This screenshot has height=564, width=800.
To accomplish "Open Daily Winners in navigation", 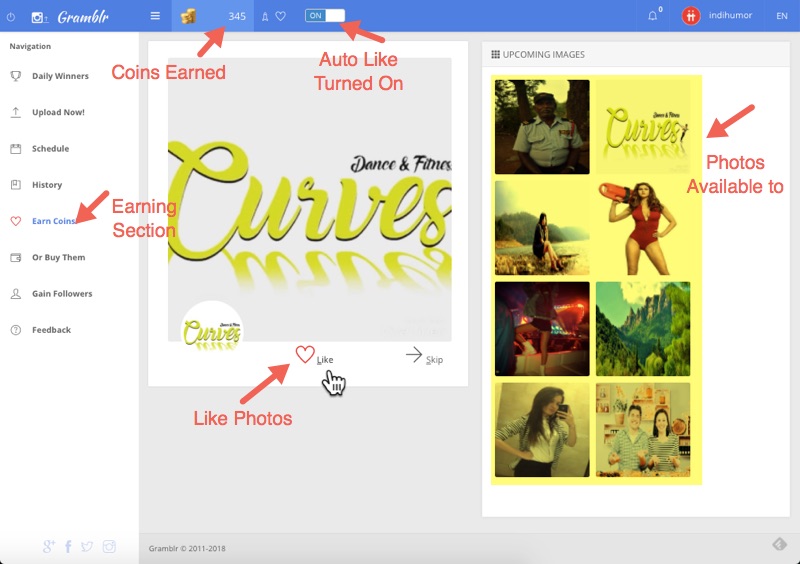I will (x=60, y=76).
